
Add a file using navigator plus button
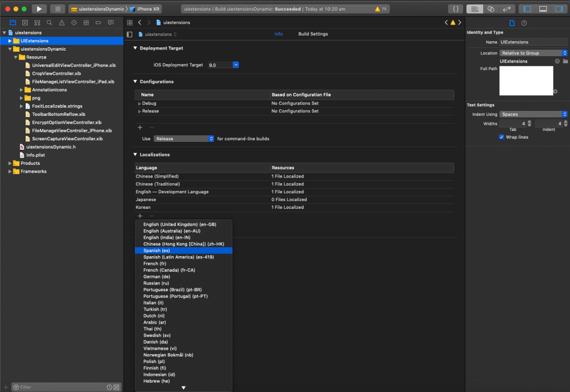pyautogui.click(x=6, y=388)
